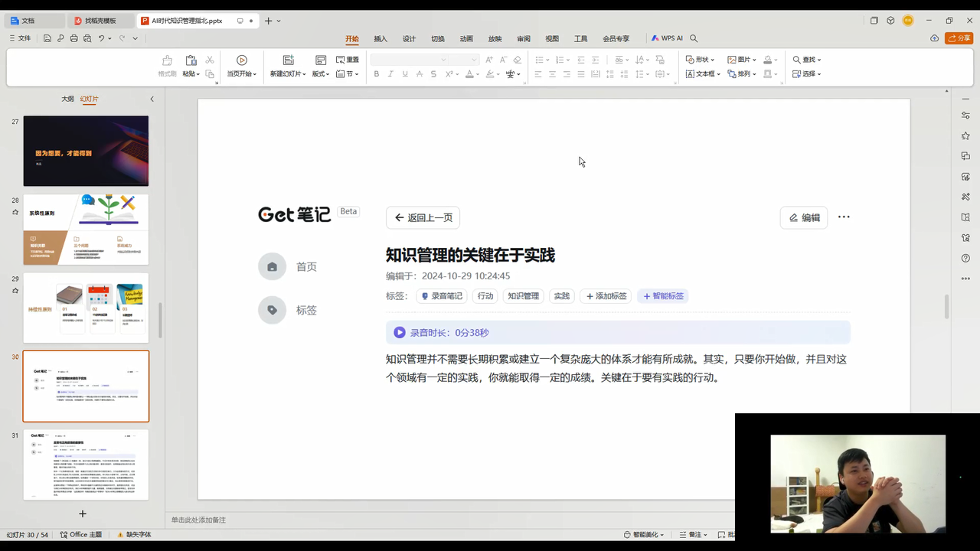Image resolution: width=980 pixels, height=551 pixels.
Task: Start slideshow from current slide play icon
Action: coord(242,60)
